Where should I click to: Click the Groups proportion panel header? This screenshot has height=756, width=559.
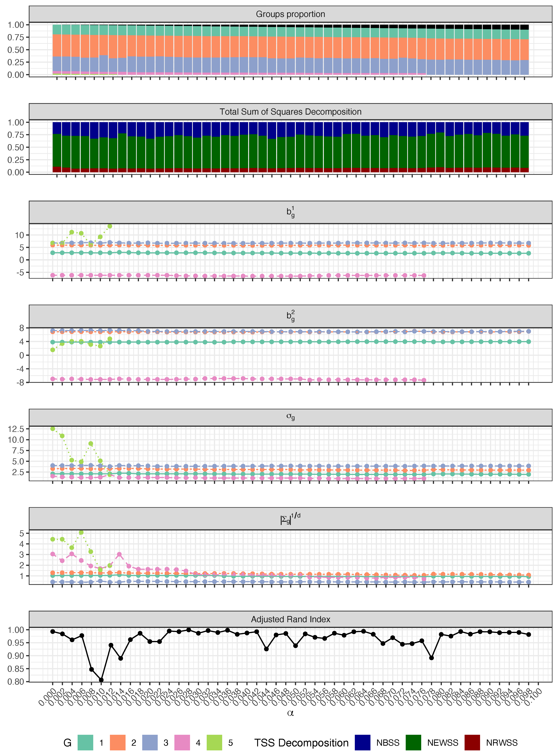pos(290,14)
